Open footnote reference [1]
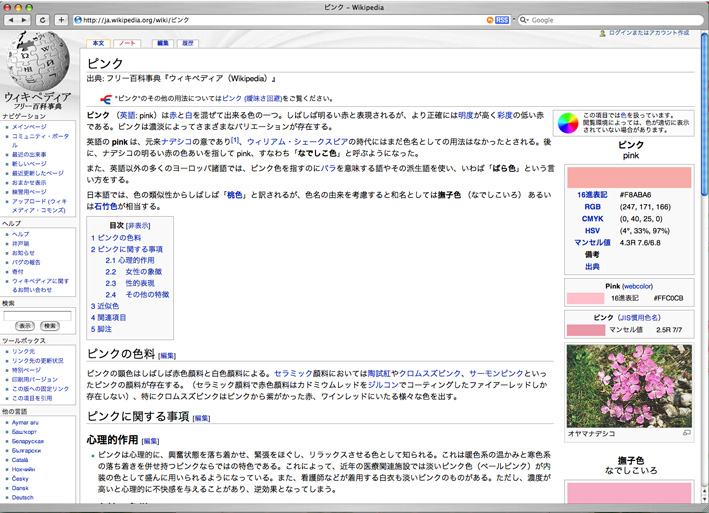 click(235, 140)
